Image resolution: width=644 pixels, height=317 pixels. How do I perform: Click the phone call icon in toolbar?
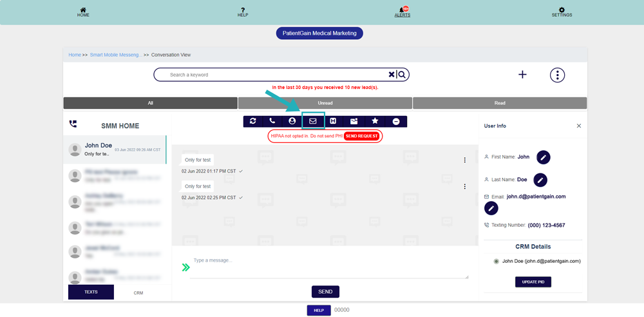[x=272, y=121]
